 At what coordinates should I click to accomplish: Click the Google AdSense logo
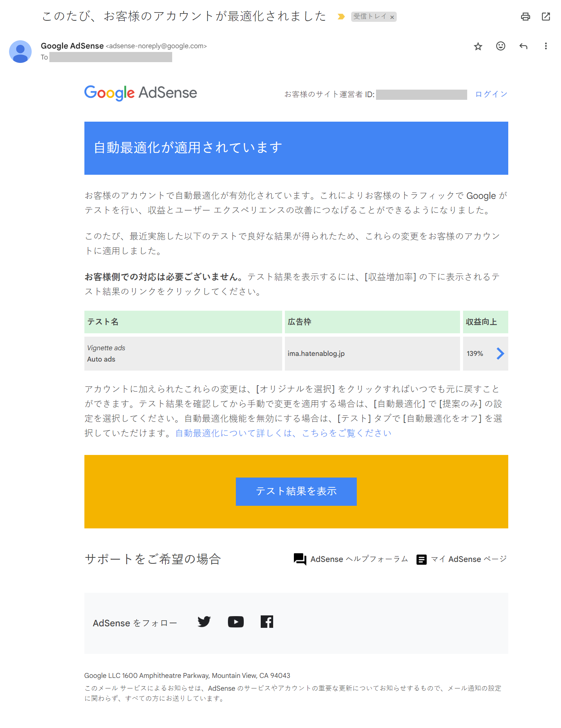[141, 93]
